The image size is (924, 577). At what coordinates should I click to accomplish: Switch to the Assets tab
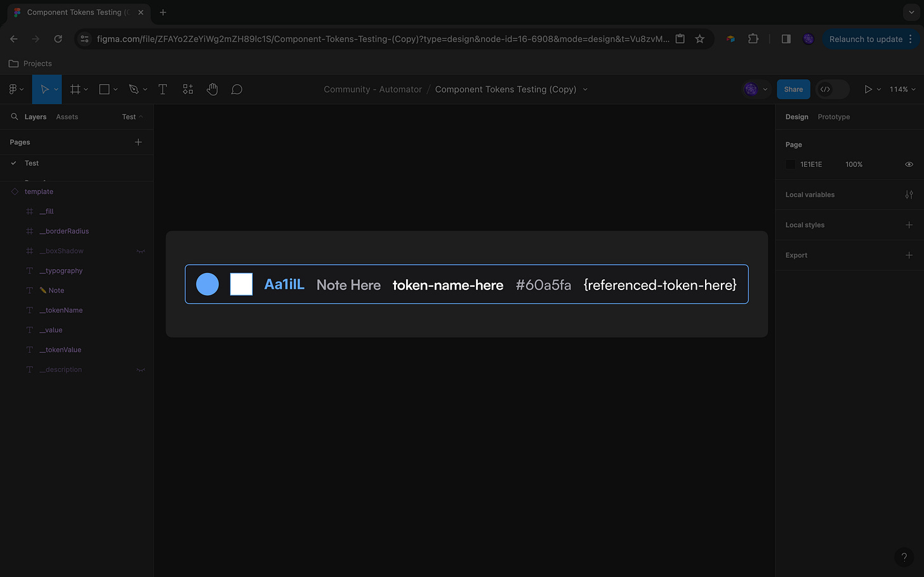point(67,117)
